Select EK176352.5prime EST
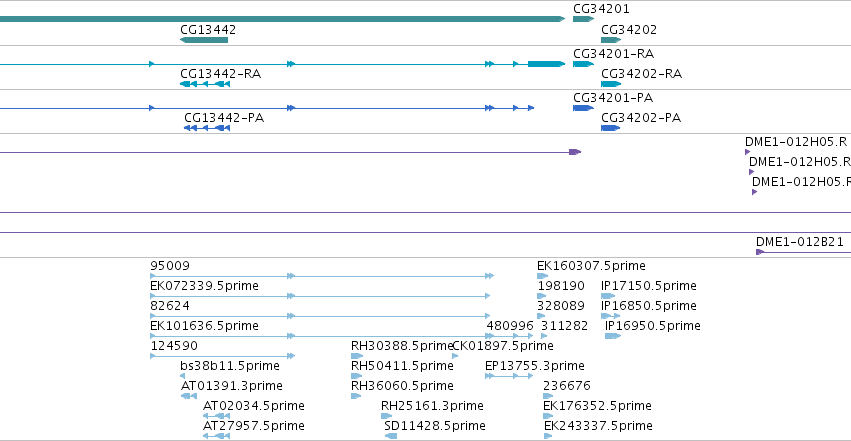Image resolution: width=851 pixels, height=441 pixels. tap(548, 416)
